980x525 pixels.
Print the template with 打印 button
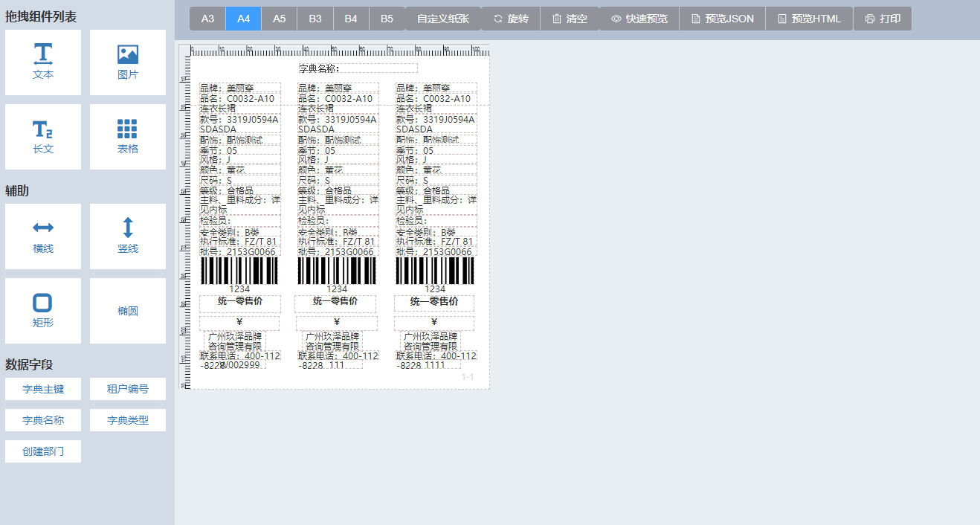tap(883, 19)
